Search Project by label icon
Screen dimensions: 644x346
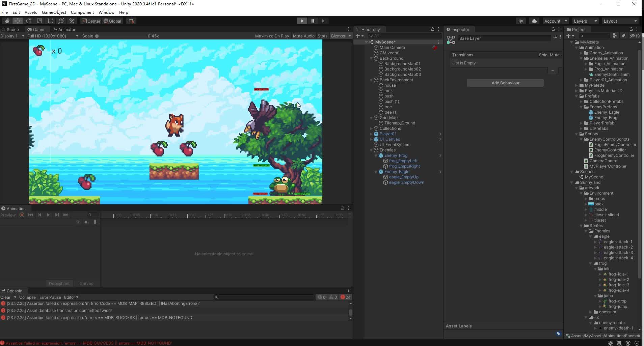623,36
